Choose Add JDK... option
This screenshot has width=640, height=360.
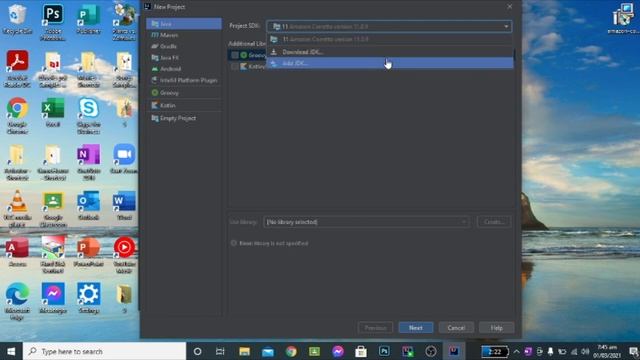pos(390,63)
